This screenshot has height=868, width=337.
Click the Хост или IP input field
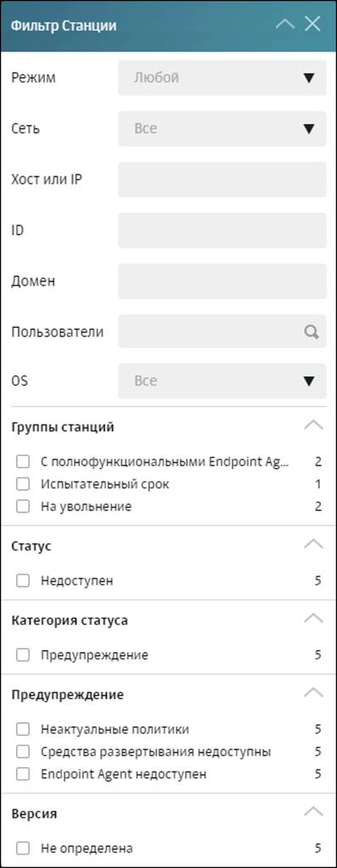222,180
